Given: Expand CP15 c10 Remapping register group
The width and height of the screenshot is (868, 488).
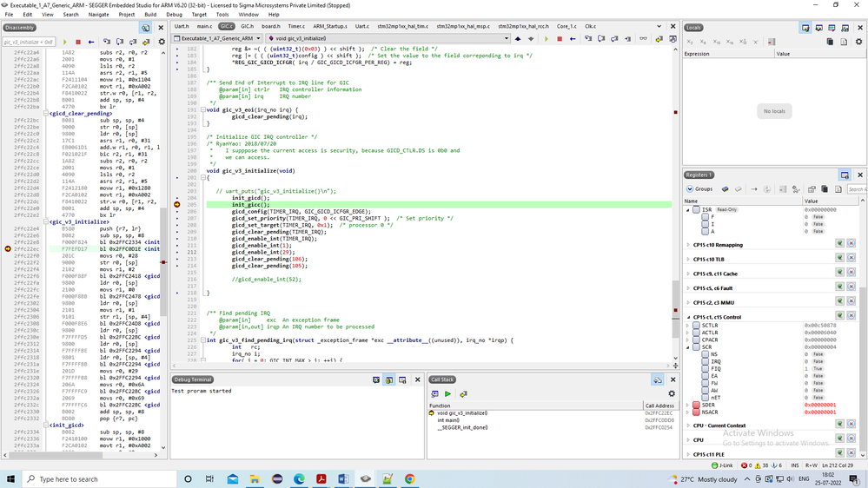Looking at the screenshot, I should point(689,245).
